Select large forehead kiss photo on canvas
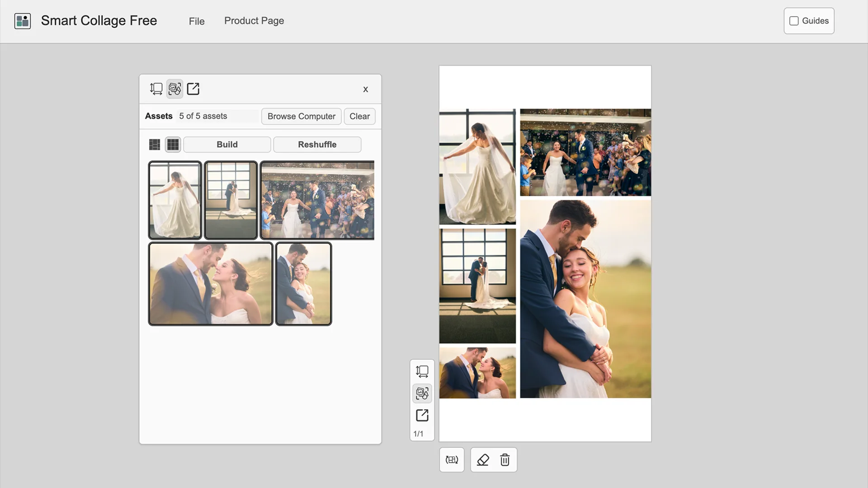868x488 pixels. (x=585, y=299)
